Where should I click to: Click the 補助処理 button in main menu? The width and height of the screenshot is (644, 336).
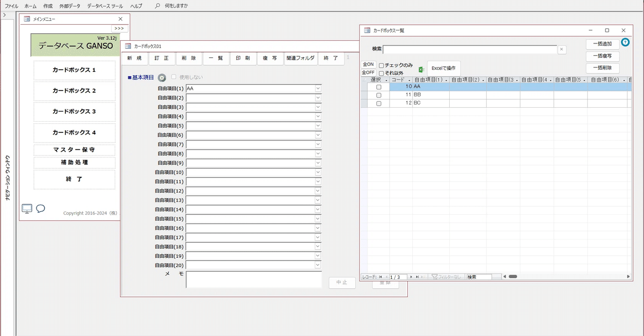coord(74,162)
